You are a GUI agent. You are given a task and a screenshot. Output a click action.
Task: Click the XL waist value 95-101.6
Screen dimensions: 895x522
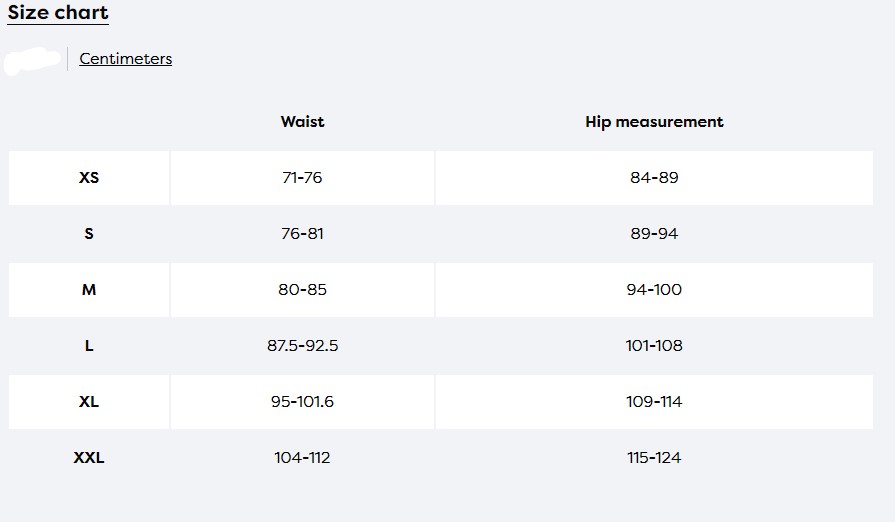coord(303,402)
